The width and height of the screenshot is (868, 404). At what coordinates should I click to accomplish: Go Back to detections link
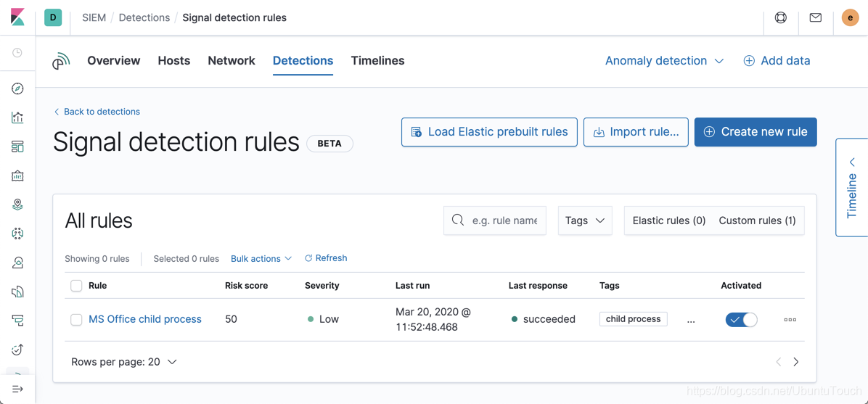(x=97, y=112)
